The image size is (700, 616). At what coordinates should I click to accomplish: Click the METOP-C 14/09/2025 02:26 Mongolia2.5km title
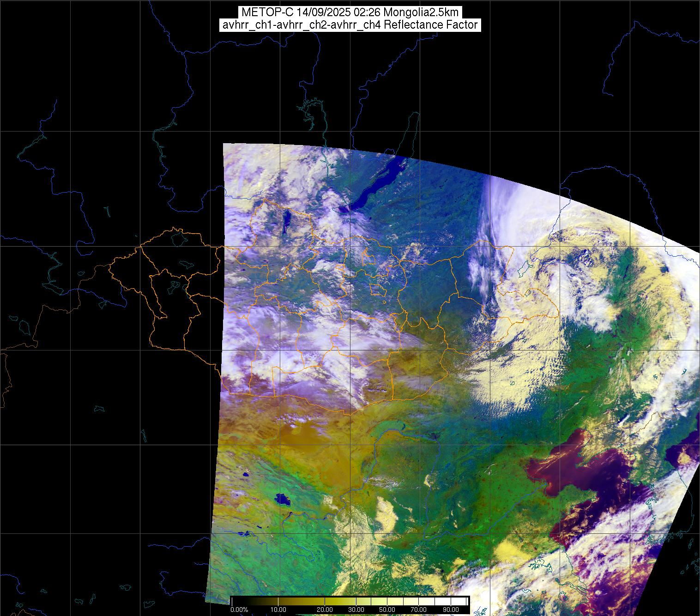350,12
